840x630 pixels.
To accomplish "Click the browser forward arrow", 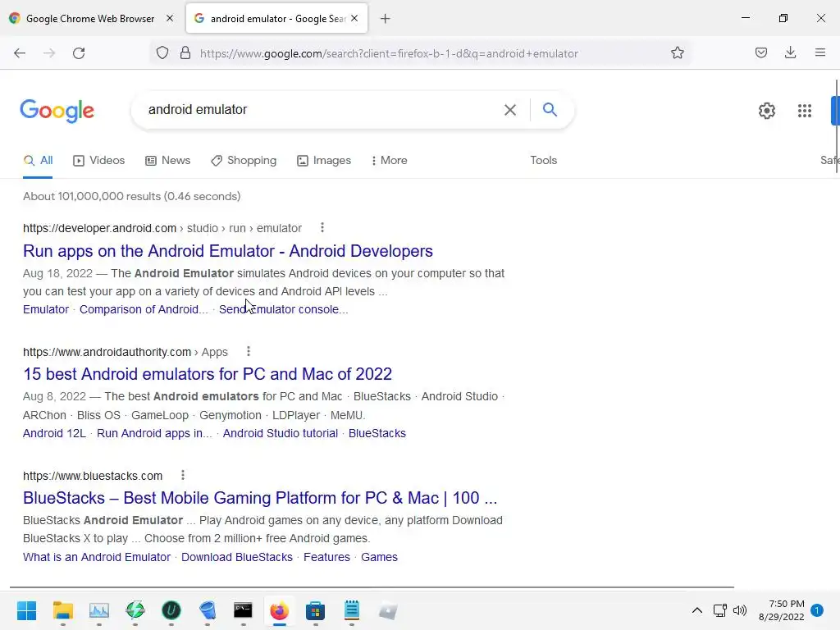I will click(49, 53).
